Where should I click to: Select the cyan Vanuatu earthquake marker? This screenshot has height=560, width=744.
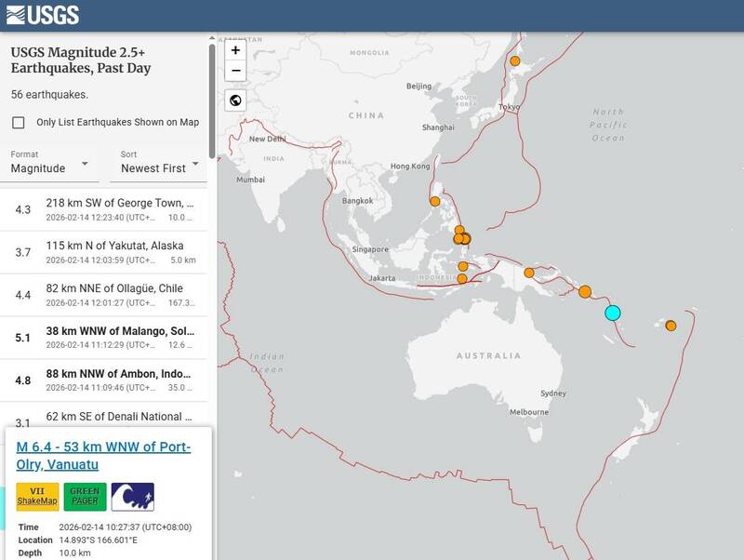click(x=612, y=313)
